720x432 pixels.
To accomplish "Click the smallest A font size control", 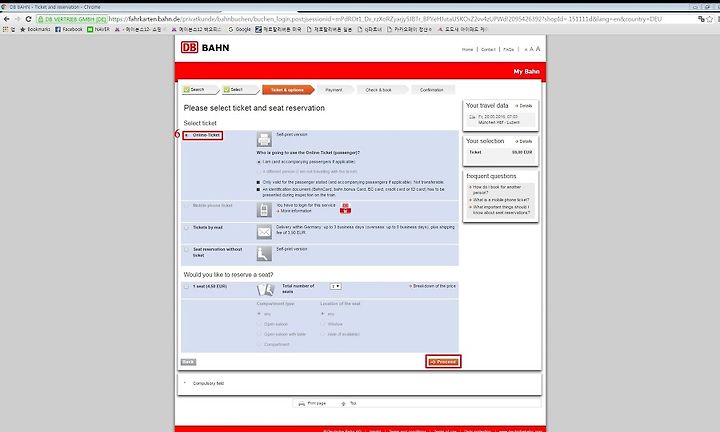I will 526,49.
